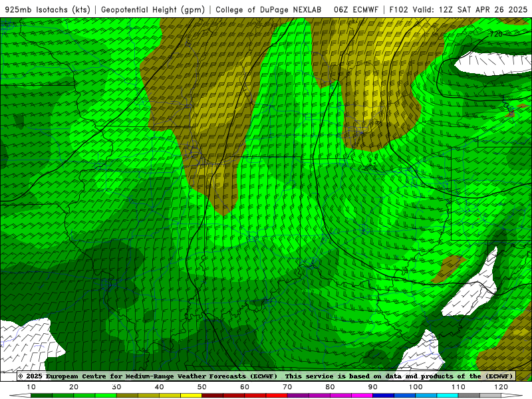Select the cyan 105-110 kt legend swatch

pos(448,396)
